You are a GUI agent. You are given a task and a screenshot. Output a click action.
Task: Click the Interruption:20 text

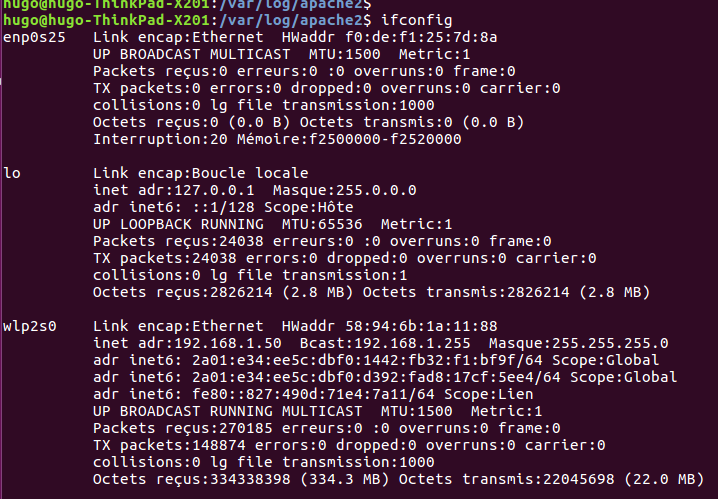point(160,139)
